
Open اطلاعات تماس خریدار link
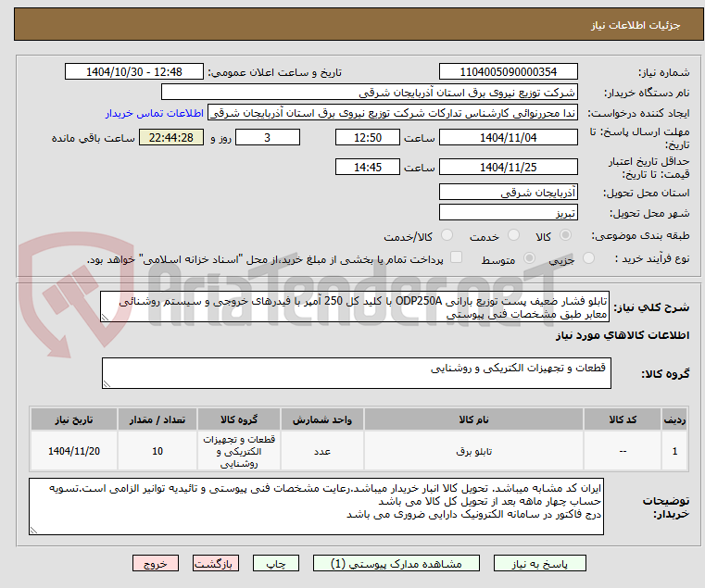155,113
